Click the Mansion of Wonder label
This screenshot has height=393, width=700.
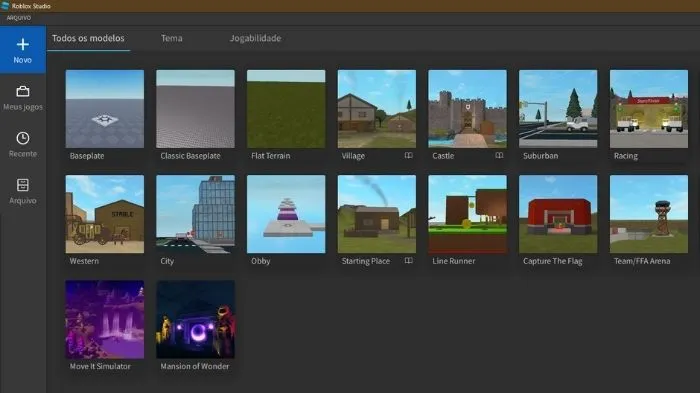(x=195, y=366)
